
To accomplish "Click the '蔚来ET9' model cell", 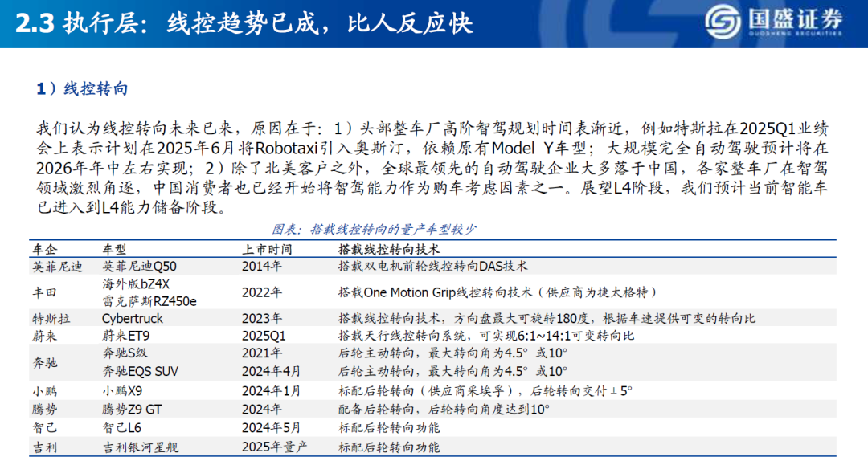I will pos(126,337).
